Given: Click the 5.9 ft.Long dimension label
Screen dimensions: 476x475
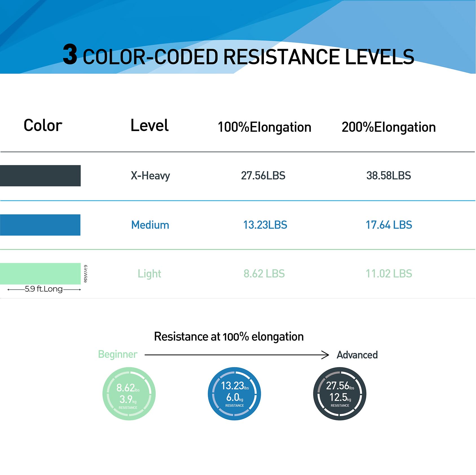Looking at the screenshot, I should click(44, 289).
